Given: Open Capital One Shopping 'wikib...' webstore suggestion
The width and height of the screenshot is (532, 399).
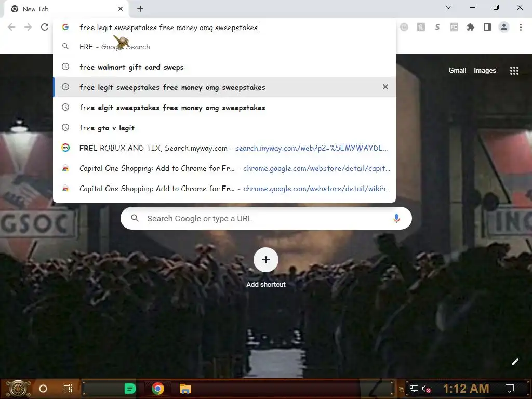Looking at the screenshot, I should 224,189.
